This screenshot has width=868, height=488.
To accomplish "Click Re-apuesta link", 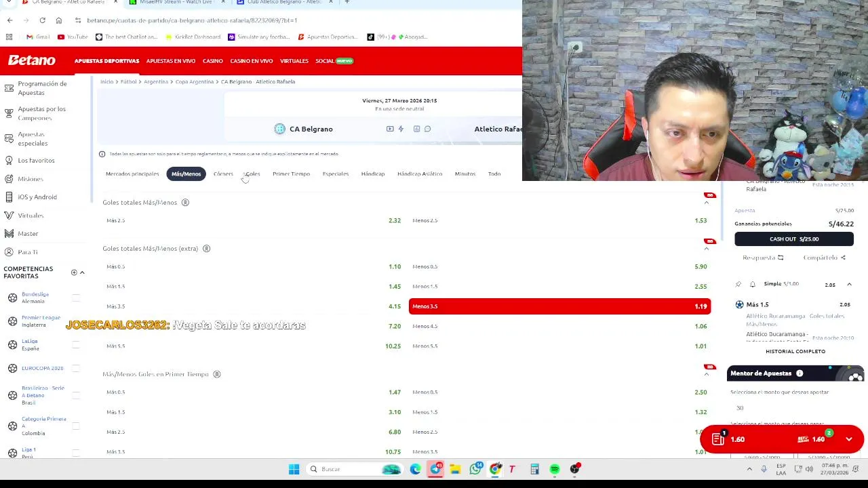I will click(763, 258).
